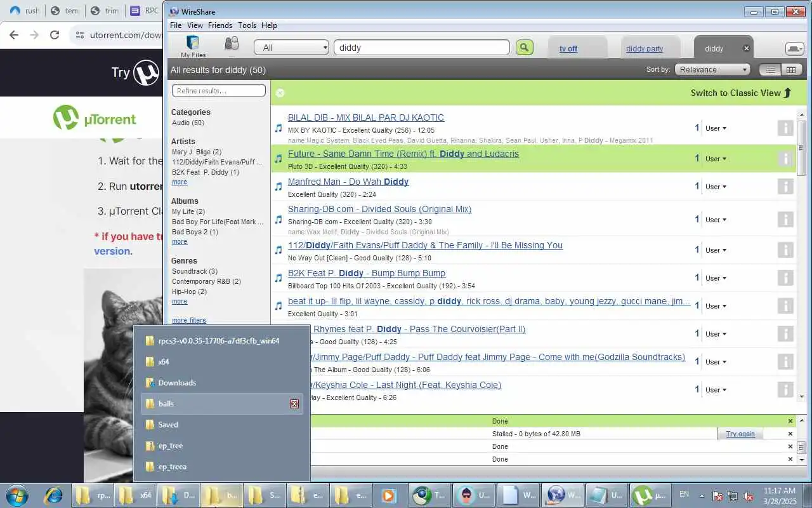
Task: Open the Tools menu
Action: (247, 25)
